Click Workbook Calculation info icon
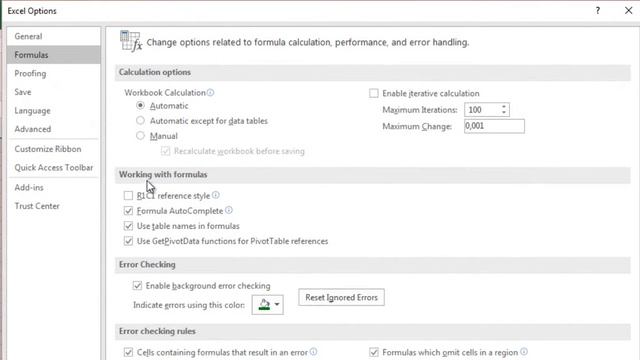The image size is (640, 360). [211, 93]
